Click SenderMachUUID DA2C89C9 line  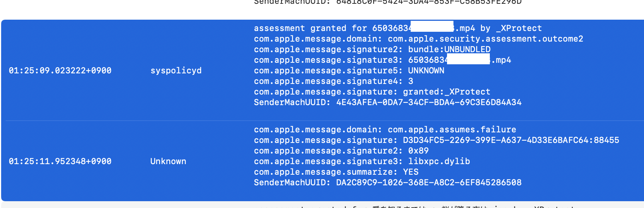(388, 183)
